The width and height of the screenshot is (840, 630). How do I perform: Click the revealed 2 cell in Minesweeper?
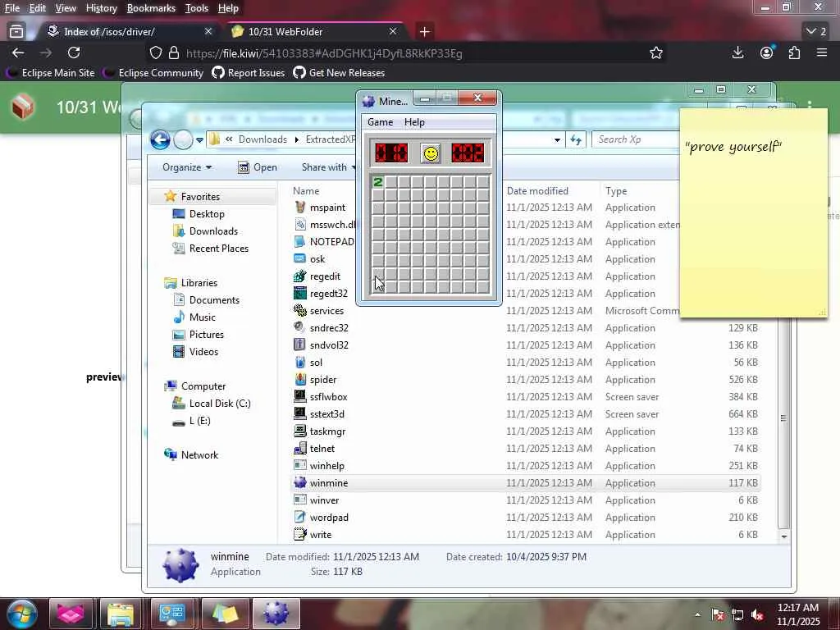coord(377,182)
